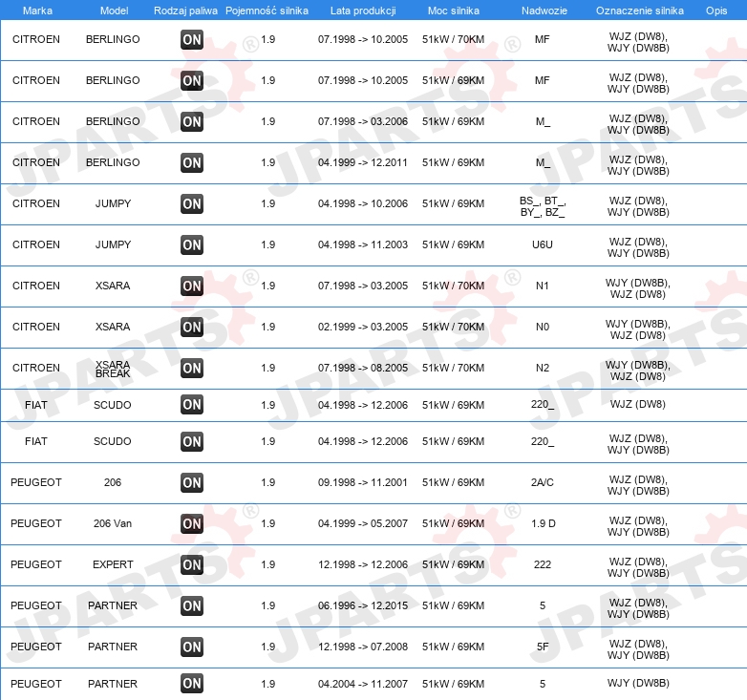Click the ON icon in the Xsara N0 row
Viewport: 747px width, 700px height.
click(192, 327)
